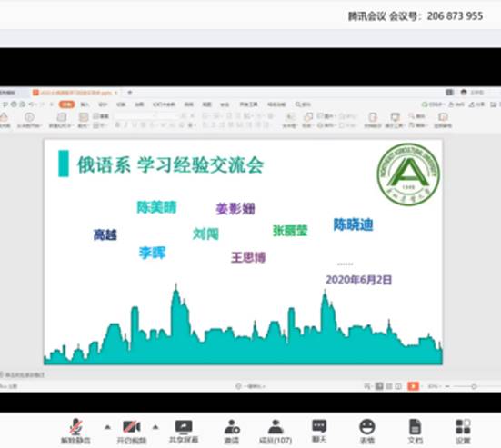Switch to normal view icon in status bar
This screenshot has width=501, height=448.
tap(379, 386)
